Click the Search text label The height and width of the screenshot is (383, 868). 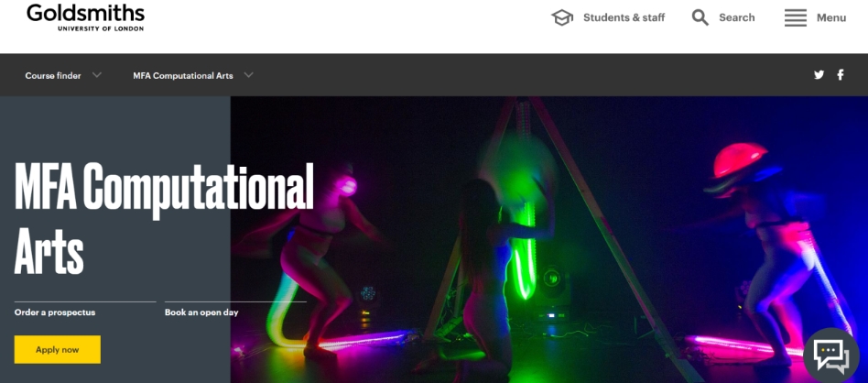[737, 17]
